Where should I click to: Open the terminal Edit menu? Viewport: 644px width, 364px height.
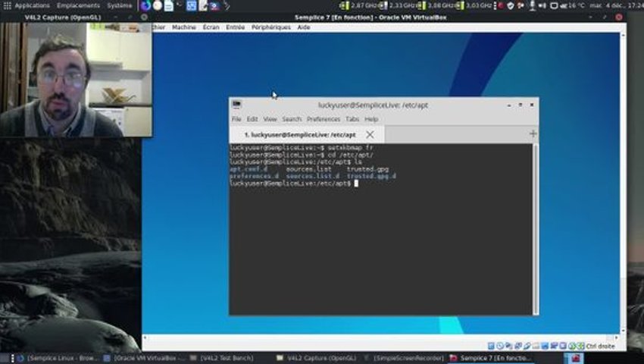pos(252,119)
